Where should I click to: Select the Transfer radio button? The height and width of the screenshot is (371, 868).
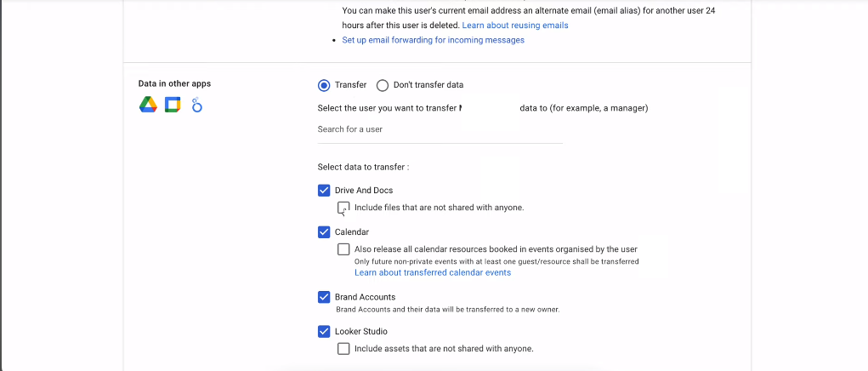point(324,85)
